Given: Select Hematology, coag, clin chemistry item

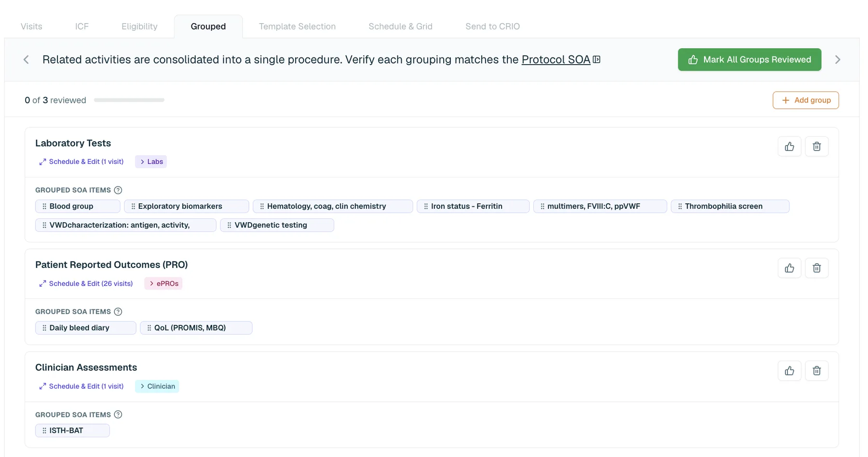Looking at the screenshot, I should coord(333,206).
